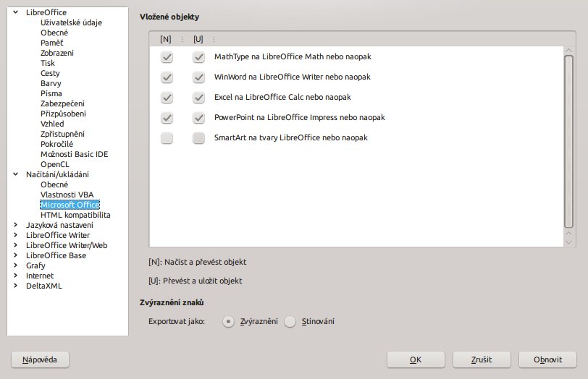Select the Načítání/ukládání tree label

[57, 174]
